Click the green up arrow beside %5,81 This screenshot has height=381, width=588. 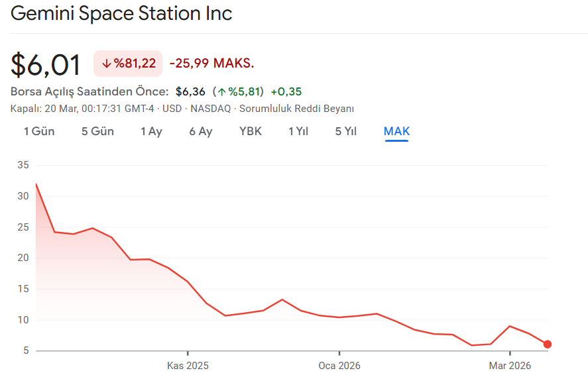click(x=221, y=91)
